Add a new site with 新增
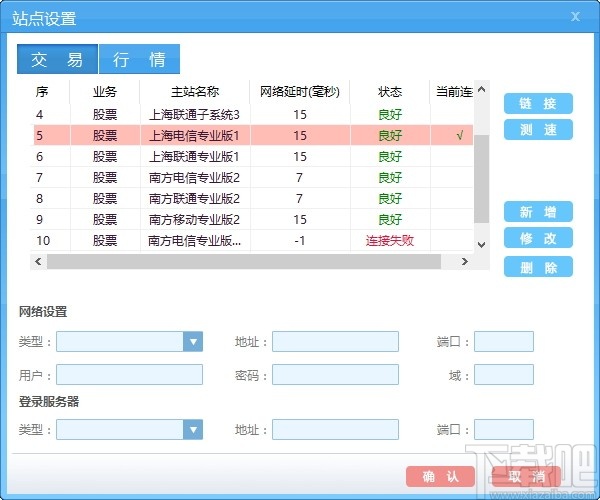Screen dimensions: 600x500 538,212
